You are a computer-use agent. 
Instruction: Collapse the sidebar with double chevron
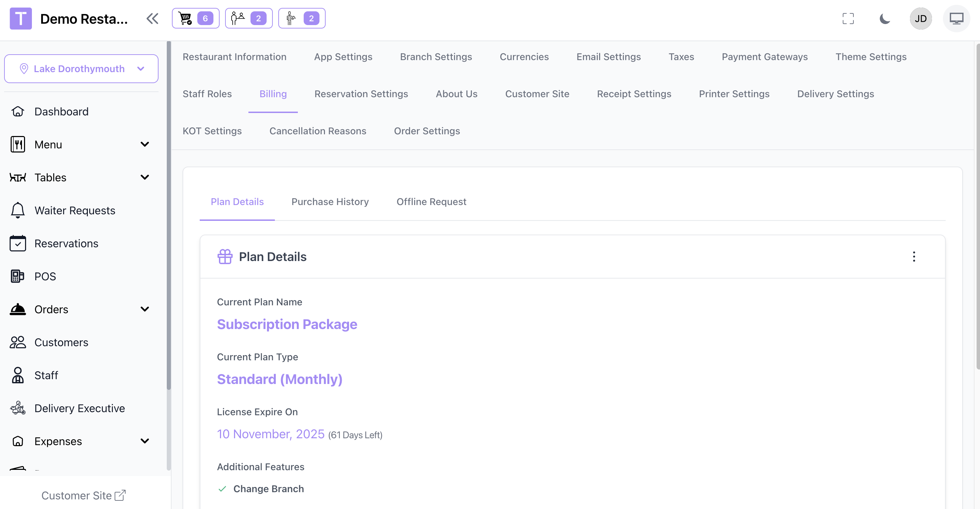[x=152, y=18]
